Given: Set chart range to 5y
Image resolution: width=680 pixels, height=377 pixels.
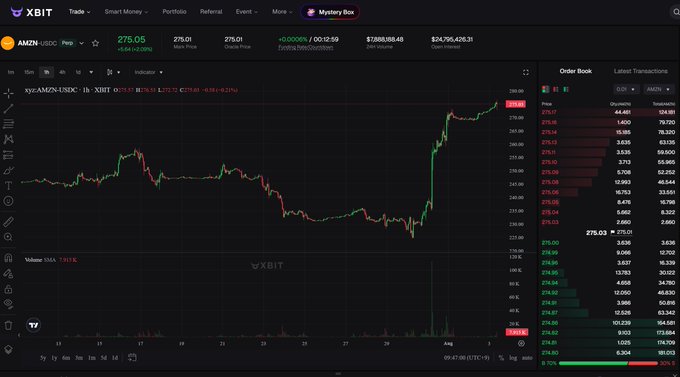Looking at the screenshot, I should pyautogui.click(x=43, y=358).
